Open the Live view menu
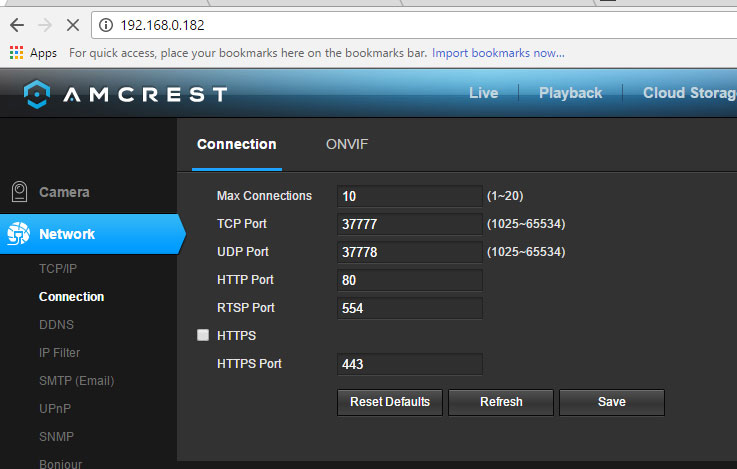737x469 pixels. [x=483, y=93]
